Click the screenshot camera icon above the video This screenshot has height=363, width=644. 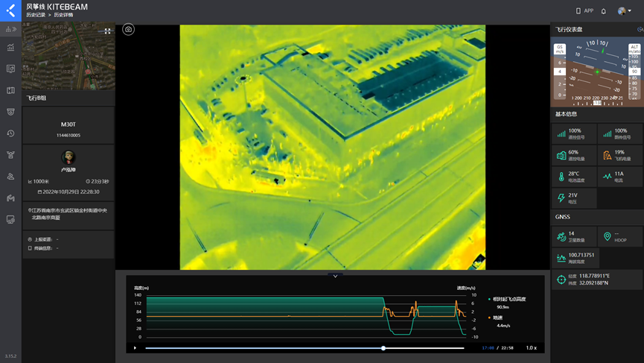(x=128, y=30)
